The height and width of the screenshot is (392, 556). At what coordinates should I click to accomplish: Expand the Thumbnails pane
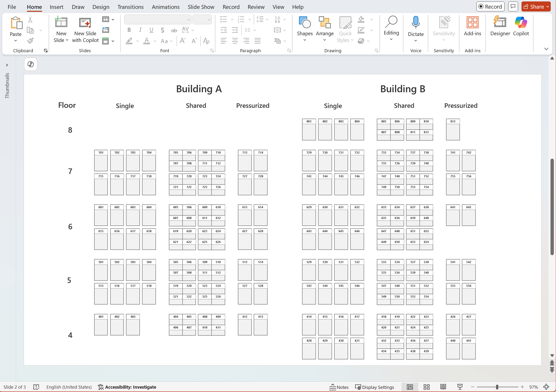(x=7, y=65)
